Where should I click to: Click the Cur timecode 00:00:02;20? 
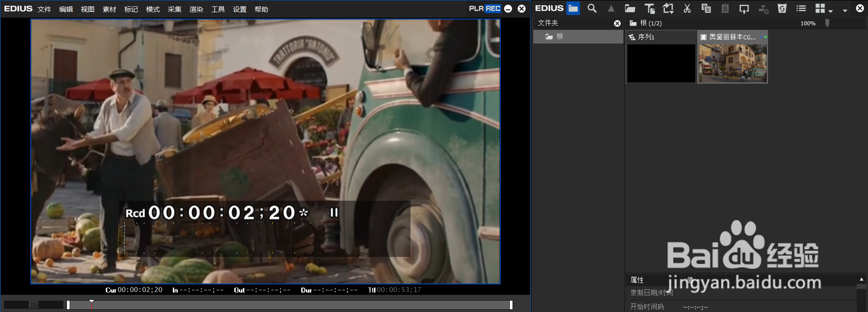tap(134, 290)
